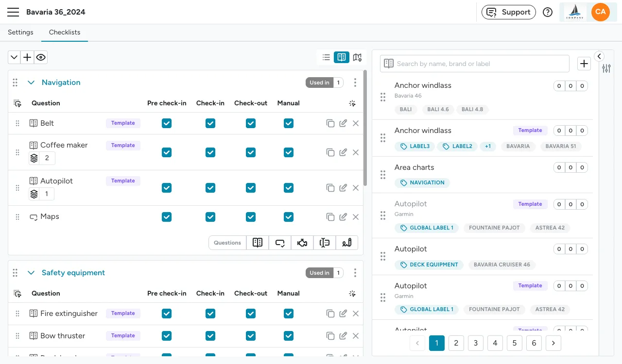Open the filter sliders panel icon
622x364 pixels.
click(606, 68)
